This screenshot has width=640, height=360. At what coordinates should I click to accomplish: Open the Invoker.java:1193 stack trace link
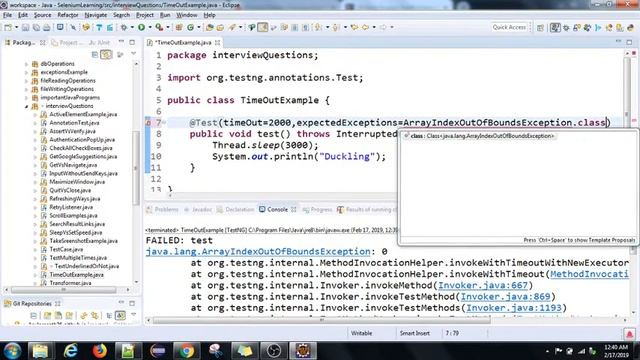(x=514, y=308)
